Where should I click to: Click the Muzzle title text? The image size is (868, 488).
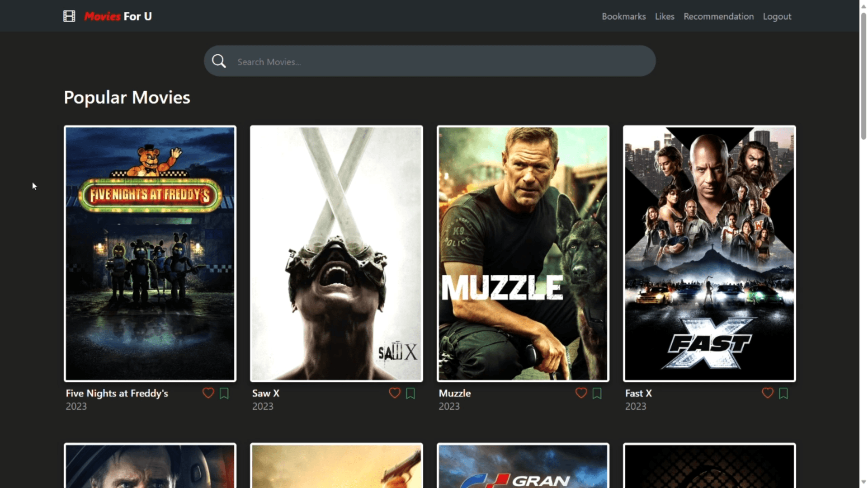455,394
